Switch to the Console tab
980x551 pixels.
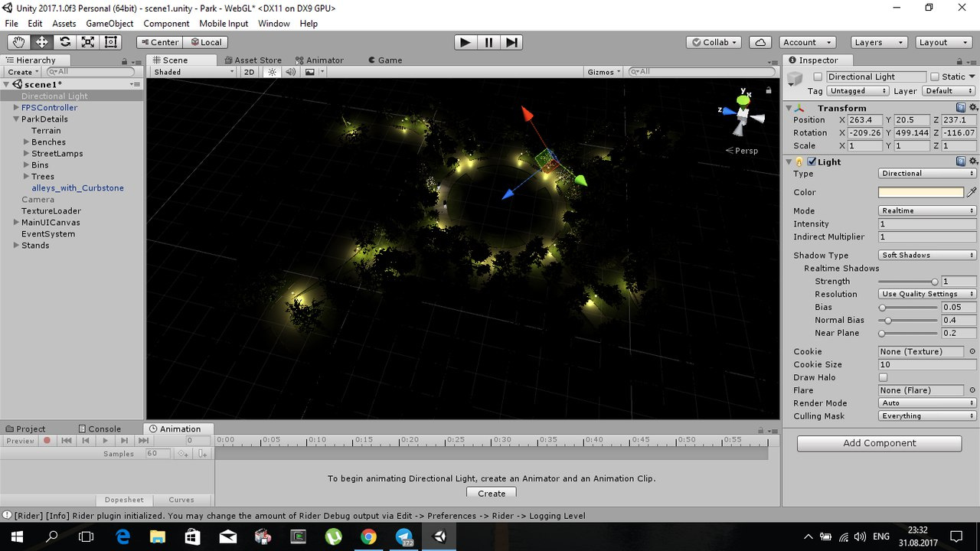[x=99, y=429]
